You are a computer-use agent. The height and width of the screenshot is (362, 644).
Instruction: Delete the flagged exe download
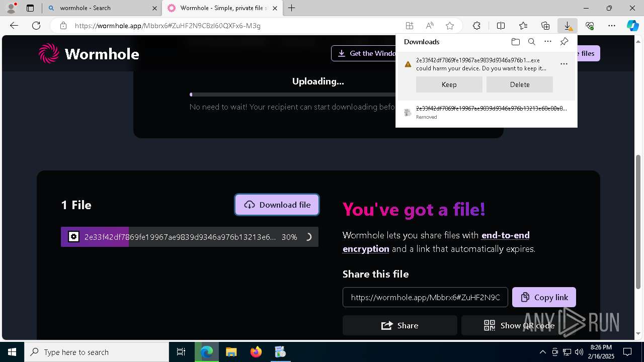520,84
